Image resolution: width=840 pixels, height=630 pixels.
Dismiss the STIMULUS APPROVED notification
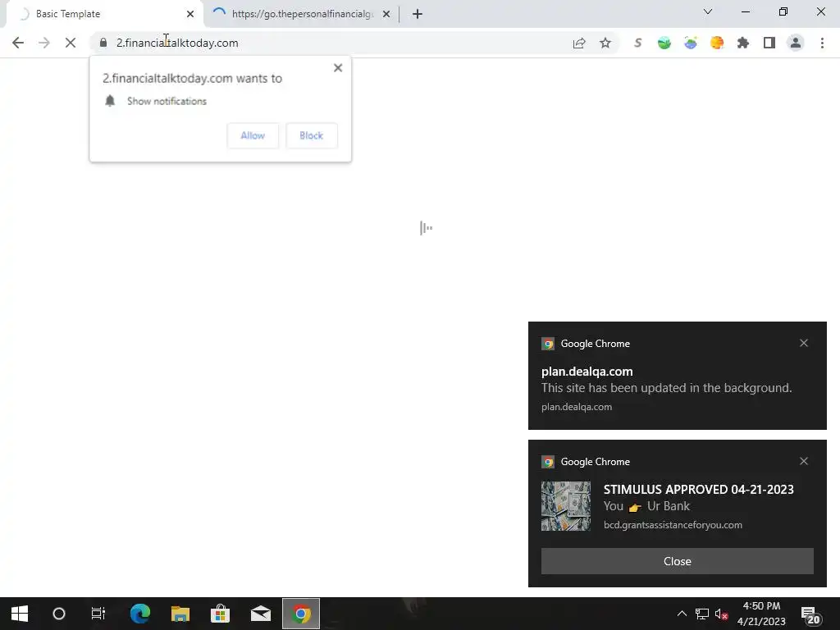tap(804, 461)
